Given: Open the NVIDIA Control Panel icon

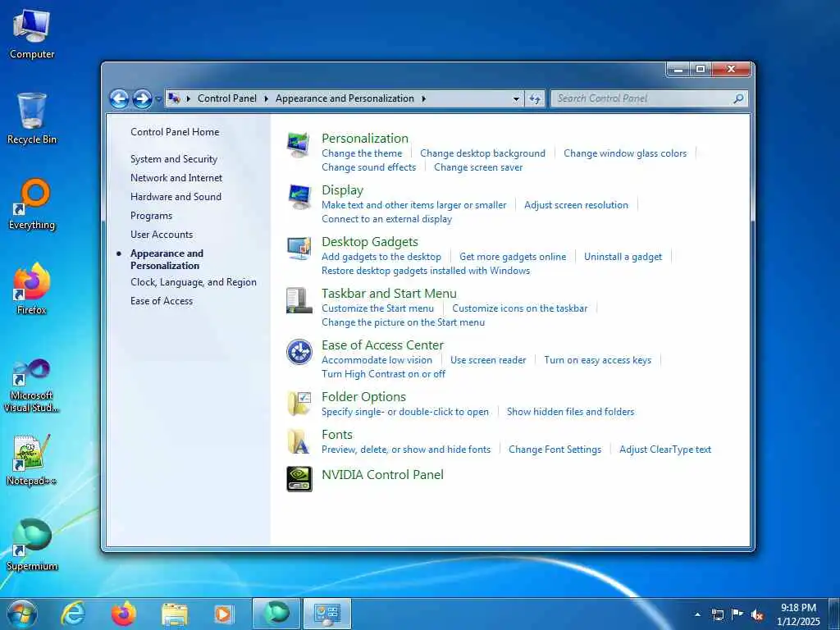Looking at the screenshot, I should point(299,479).
